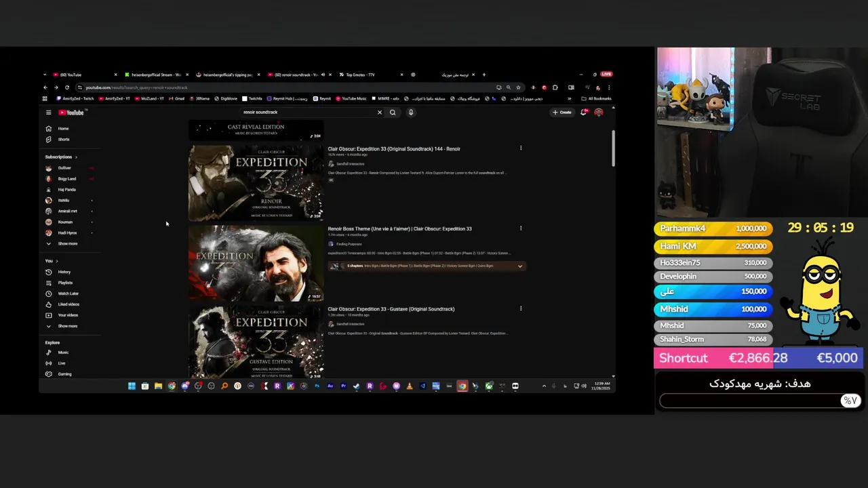The width and height of the screenshot is (868, 488).
Task: Open the Subscriptions section chevron
Action: pyautogui.click(x=76, y=157)
